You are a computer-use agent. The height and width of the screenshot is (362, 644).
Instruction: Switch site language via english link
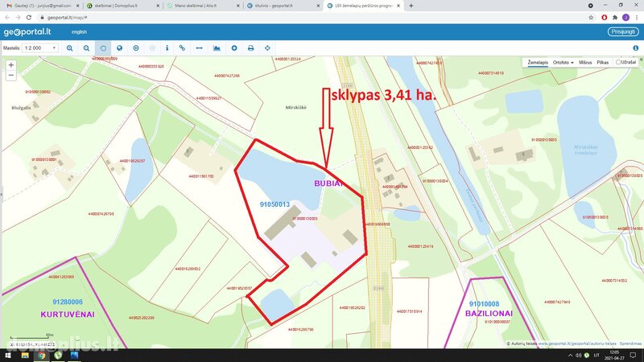79,31
